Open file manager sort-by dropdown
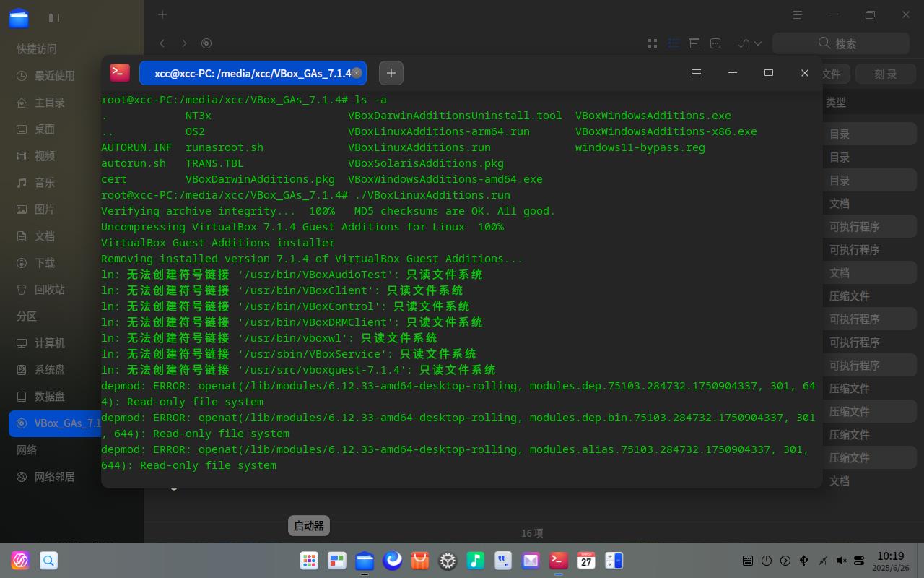The image size is (924, 578). point(750,43)
